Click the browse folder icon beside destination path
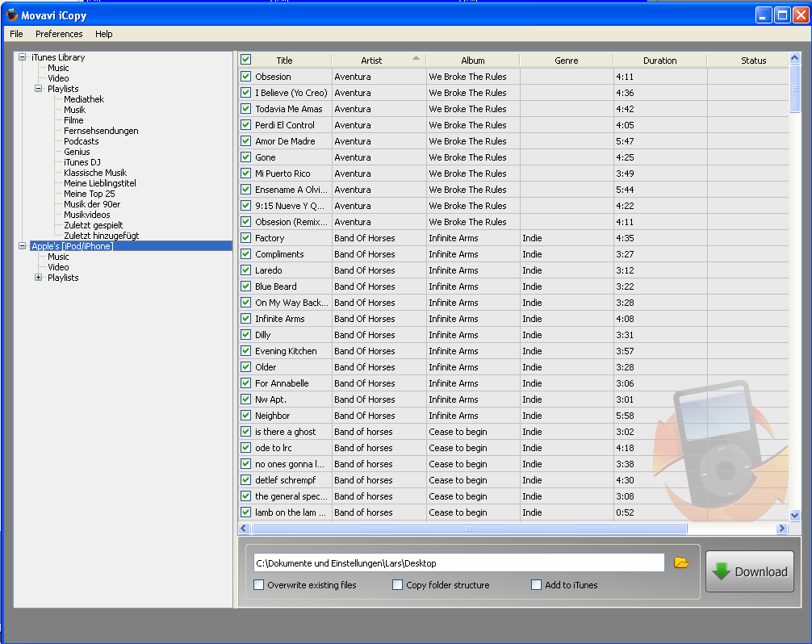The height and width of the screenshot is (644, 812). pos(681,562)
